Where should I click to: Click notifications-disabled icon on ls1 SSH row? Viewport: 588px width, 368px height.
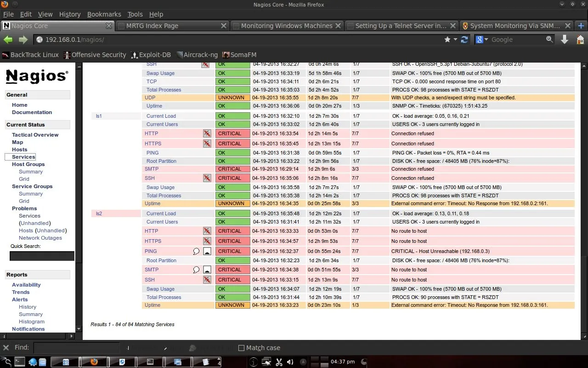[x=207, y=178]
